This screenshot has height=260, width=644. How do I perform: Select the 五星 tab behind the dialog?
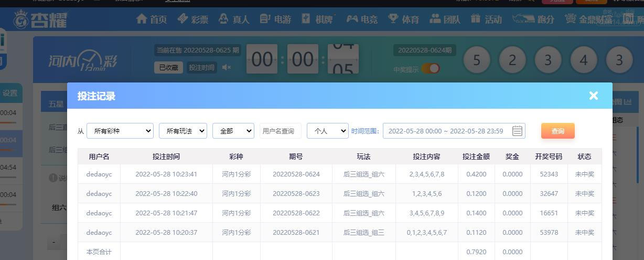56,104
